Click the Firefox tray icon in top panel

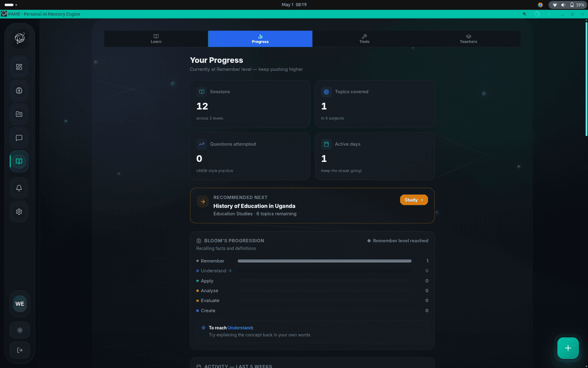(x=541, y=5)
